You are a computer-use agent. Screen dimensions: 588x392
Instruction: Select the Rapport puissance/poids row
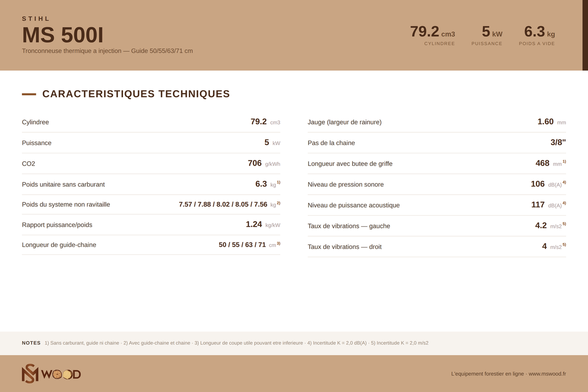[x=151, y=224]
